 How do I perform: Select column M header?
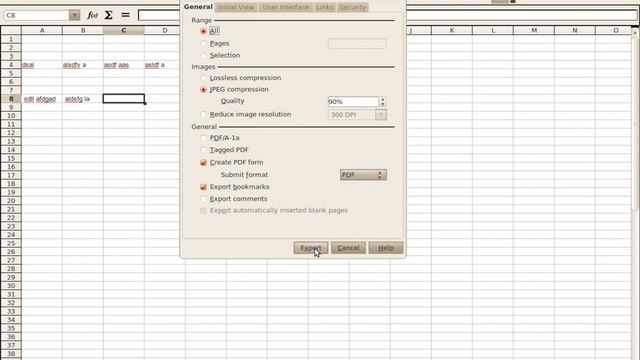[534, 30]
